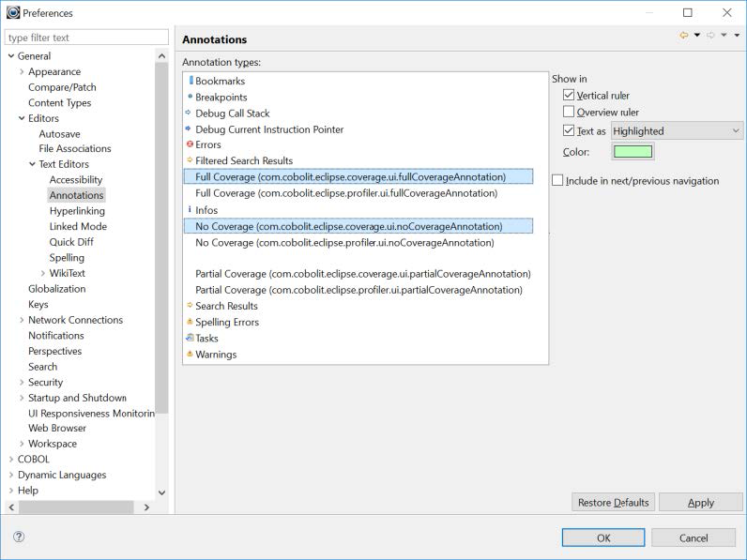
Task: Expand the COBOL preferences node
Action: coord(11,459)
